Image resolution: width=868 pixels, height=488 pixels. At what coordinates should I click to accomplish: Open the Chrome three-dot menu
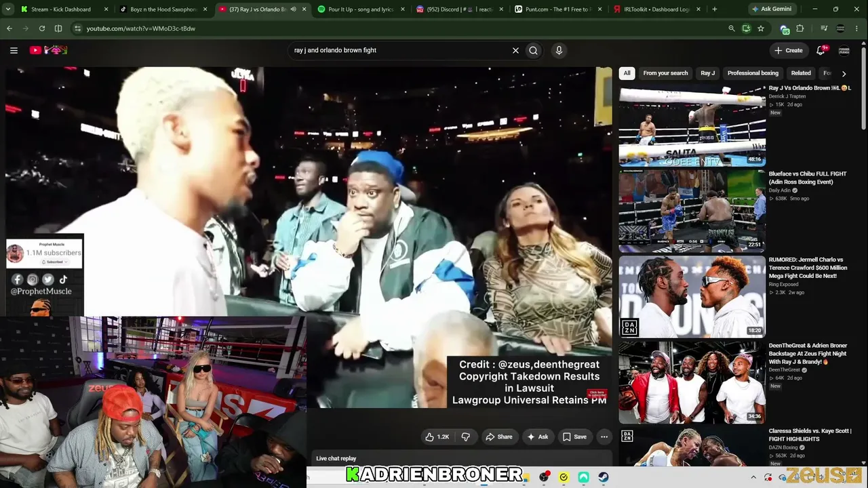point(857,28)
